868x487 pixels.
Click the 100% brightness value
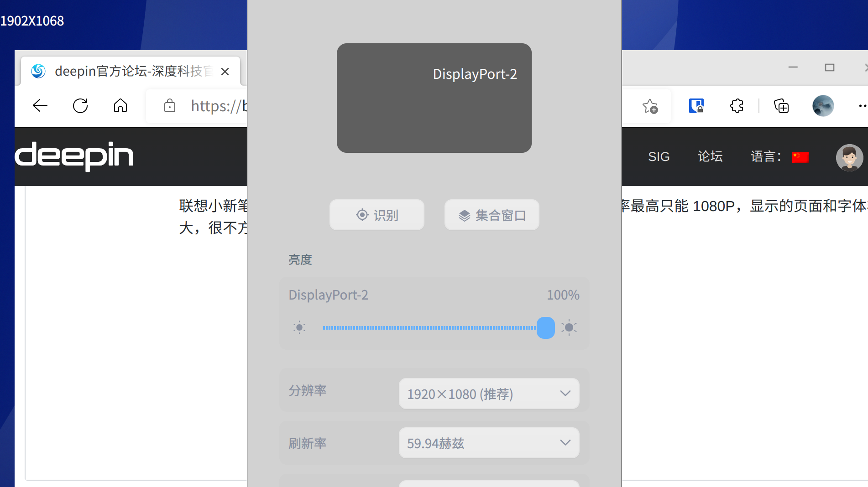pos(563,295)
